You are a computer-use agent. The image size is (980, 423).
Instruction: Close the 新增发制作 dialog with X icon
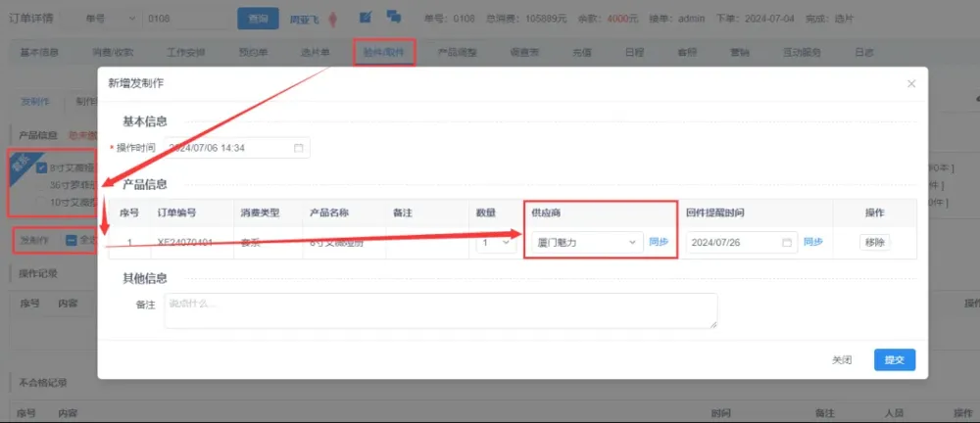tap(911, 84)
